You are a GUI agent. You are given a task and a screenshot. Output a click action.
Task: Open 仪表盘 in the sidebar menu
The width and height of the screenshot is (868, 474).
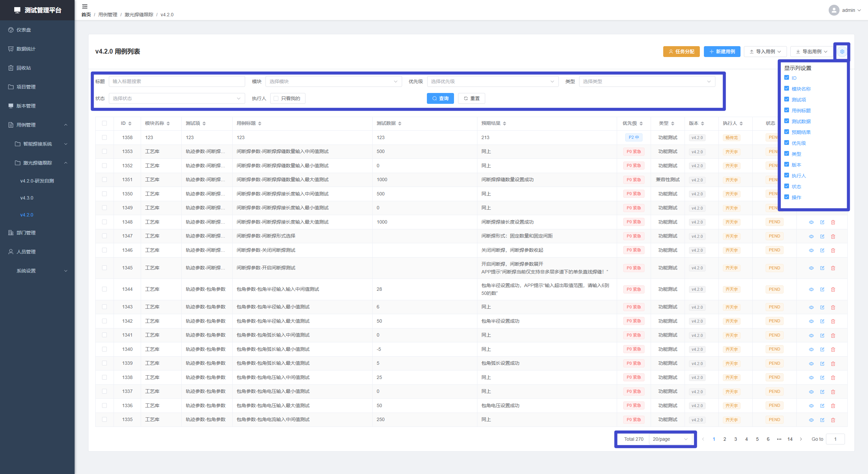(24, 30)
